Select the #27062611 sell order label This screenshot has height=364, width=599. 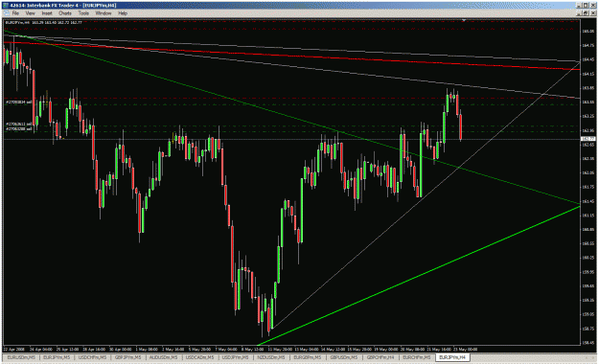click(18, 125)
